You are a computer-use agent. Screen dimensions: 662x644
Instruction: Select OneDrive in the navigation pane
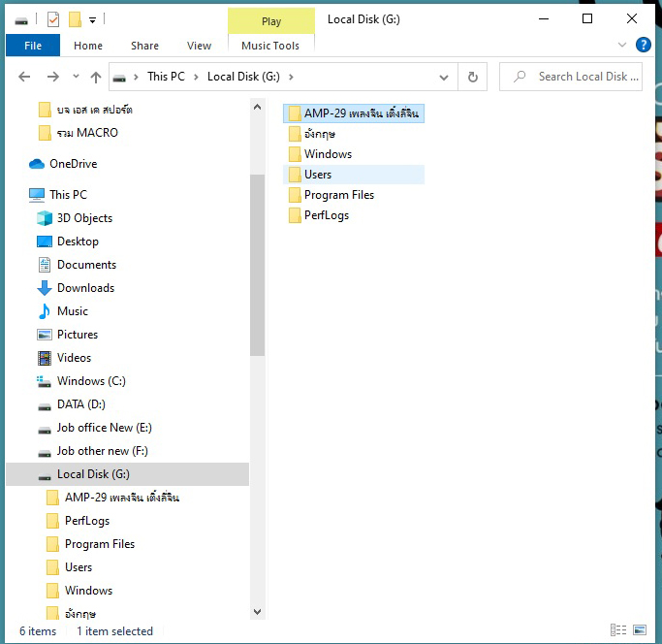click(x=73, y=164)
